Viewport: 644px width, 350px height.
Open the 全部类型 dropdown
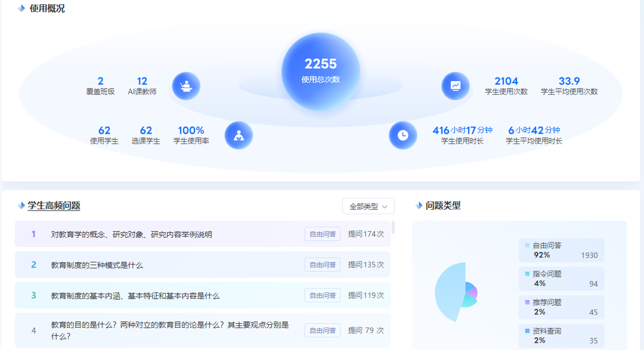[x=368, y=206]
